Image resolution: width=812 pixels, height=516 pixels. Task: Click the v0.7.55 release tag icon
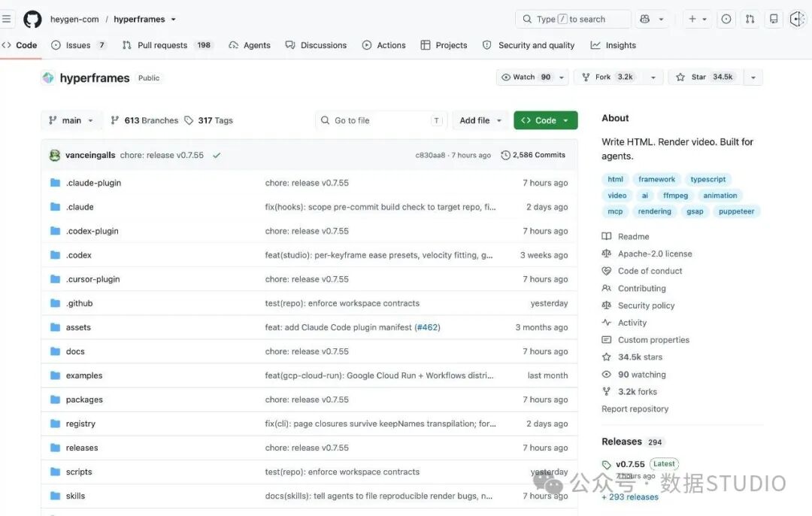coord(607,465)
